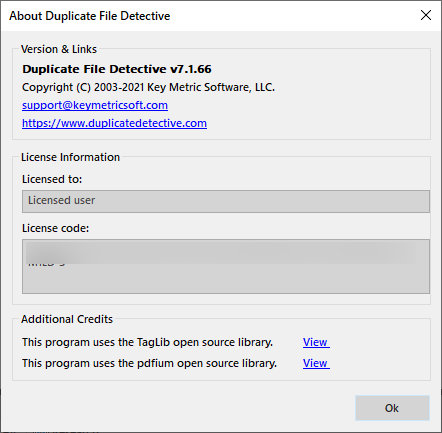This screenshot has height=433, width=442.
Task: Select the Duplicate File Detective v7.1.66 heading
Action: pyautogui.click(x=117, y=69)
